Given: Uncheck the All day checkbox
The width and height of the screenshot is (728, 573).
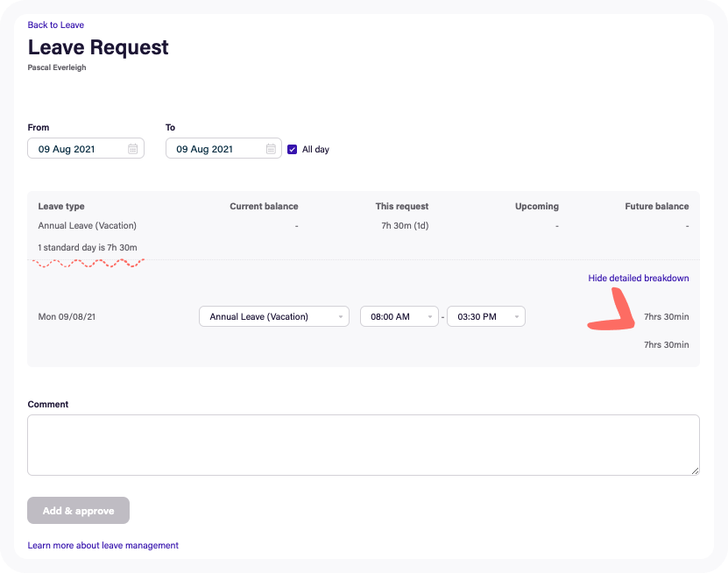Looking at the screenshot, I should pos(293,149).
